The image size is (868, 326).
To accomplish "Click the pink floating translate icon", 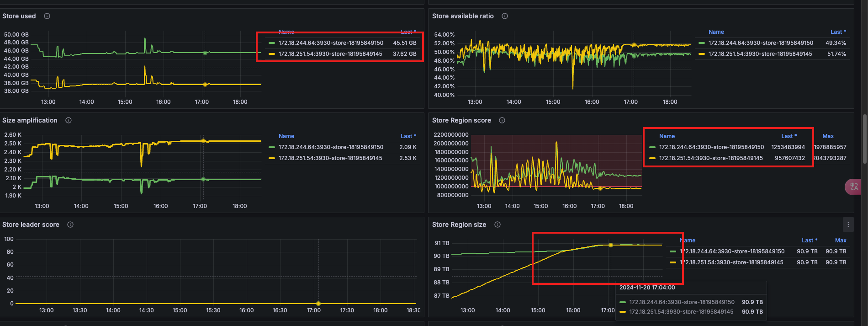I will [x=853, y=187].
